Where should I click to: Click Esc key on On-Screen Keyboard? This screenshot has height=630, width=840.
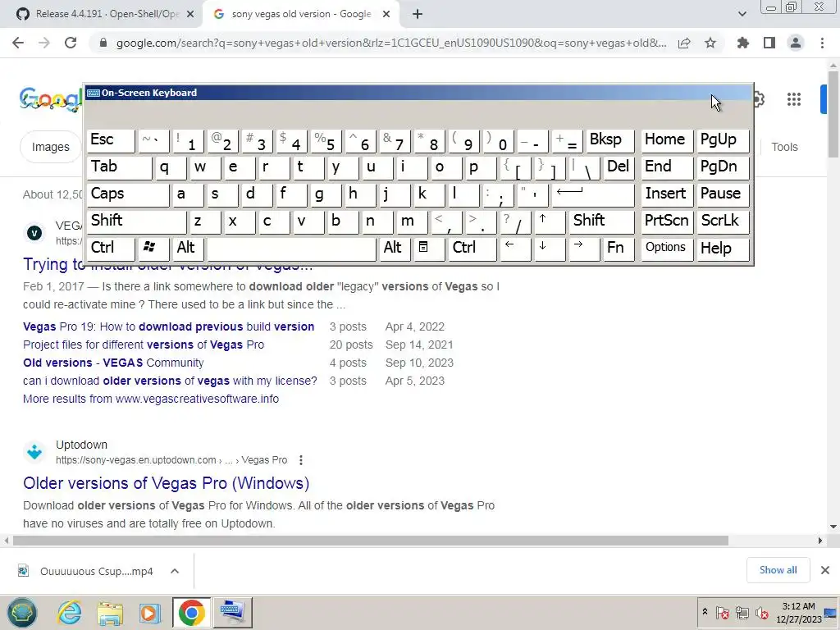[x=111, y=140]
